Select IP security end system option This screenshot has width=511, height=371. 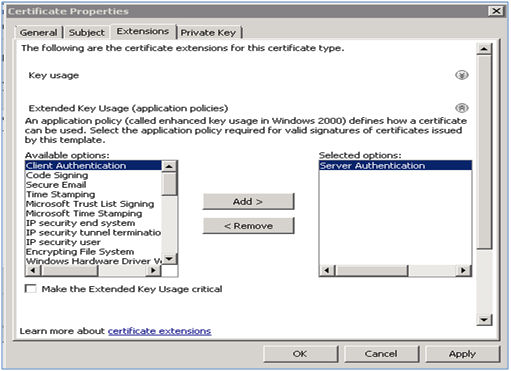pos(93,223)
